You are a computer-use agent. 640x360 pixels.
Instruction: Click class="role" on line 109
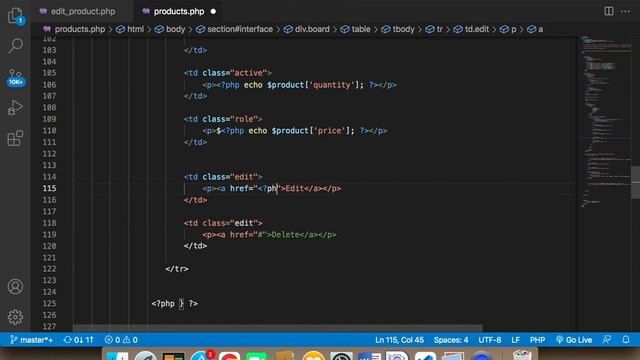point(230,119)
